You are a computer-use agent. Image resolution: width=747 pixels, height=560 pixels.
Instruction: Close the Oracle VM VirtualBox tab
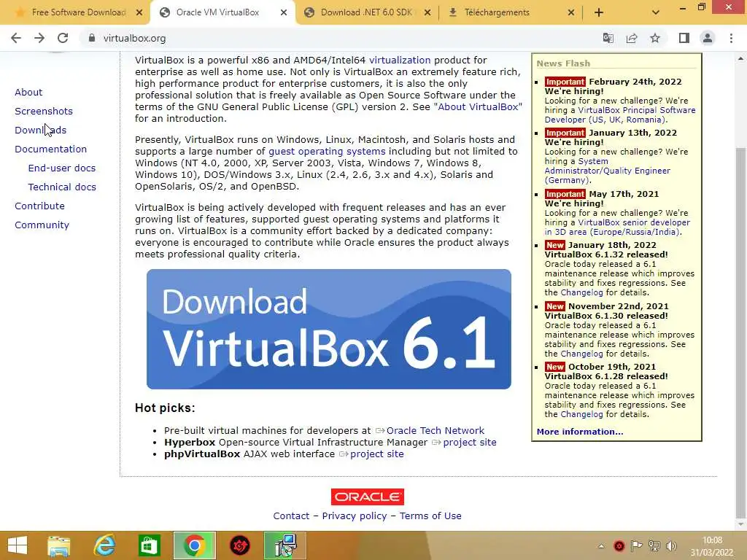click(x=284, y=12)
